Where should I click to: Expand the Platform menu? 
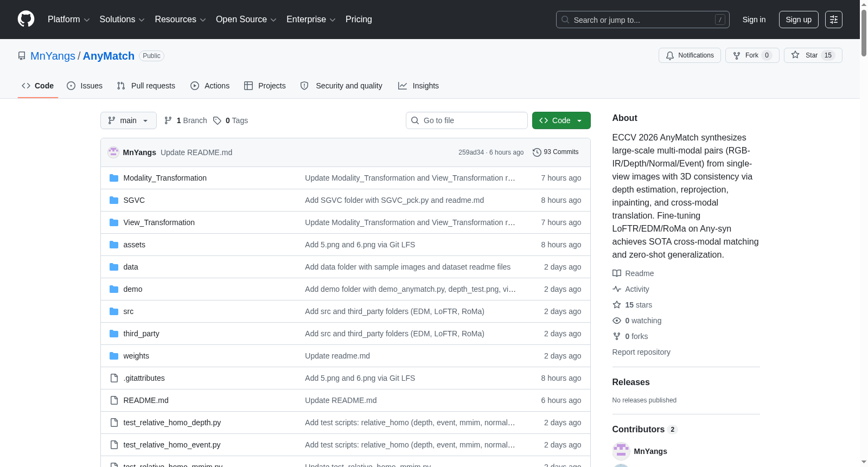coord(69,20)
